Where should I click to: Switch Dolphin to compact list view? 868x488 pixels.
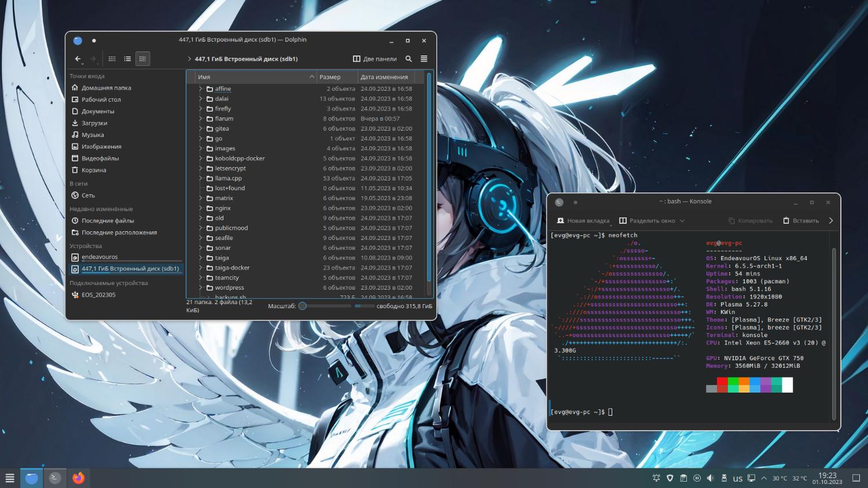pyautogui.click(x=127, y=58)
